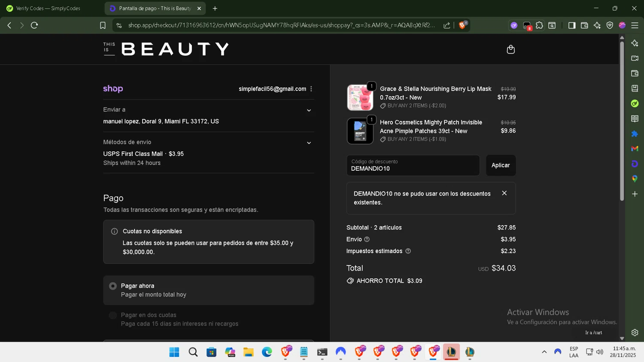Open Leo AI in the sidebar
Viewport: 644px width, 362px height.
coord(635,43)
